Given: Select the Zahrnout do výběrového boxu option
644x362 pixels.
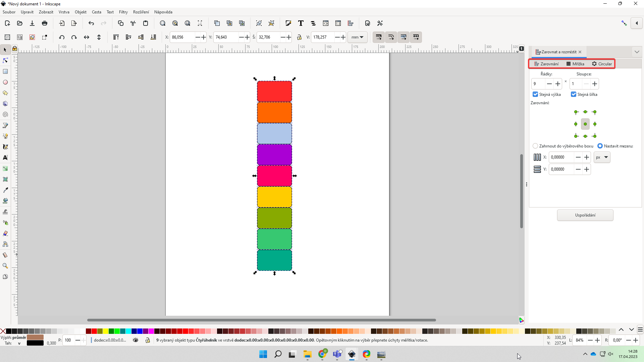Looking at the screenshot, I should (x=535, y=146).
